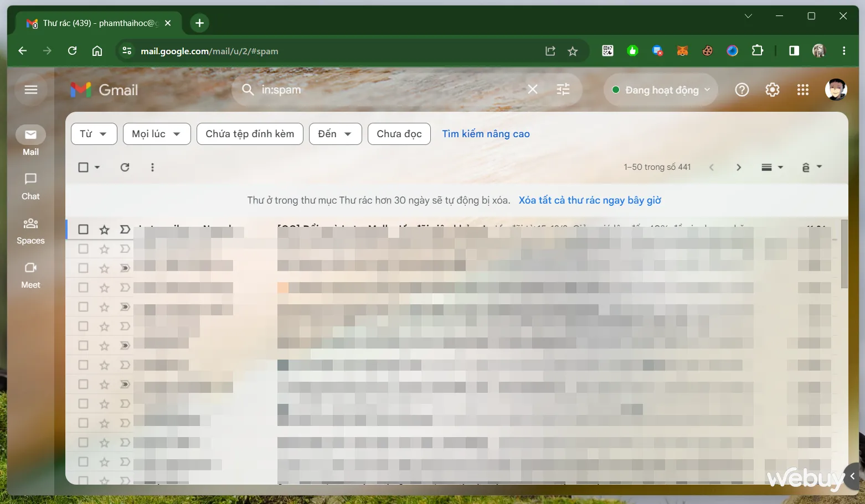Open Gmail main menu hamburger icon

point(31,90)
